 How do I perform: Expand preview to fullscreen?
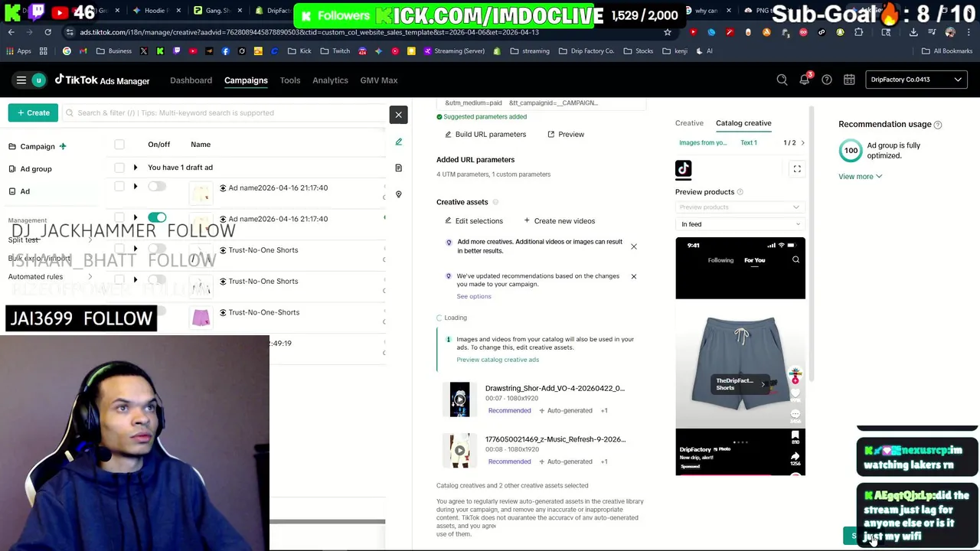pyautogui.click(x=797, y=169)
